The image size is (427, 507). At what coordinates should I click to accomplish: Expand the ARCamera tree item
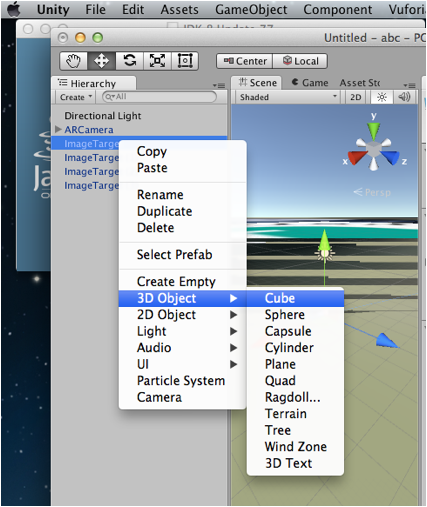tap(58, 129)
